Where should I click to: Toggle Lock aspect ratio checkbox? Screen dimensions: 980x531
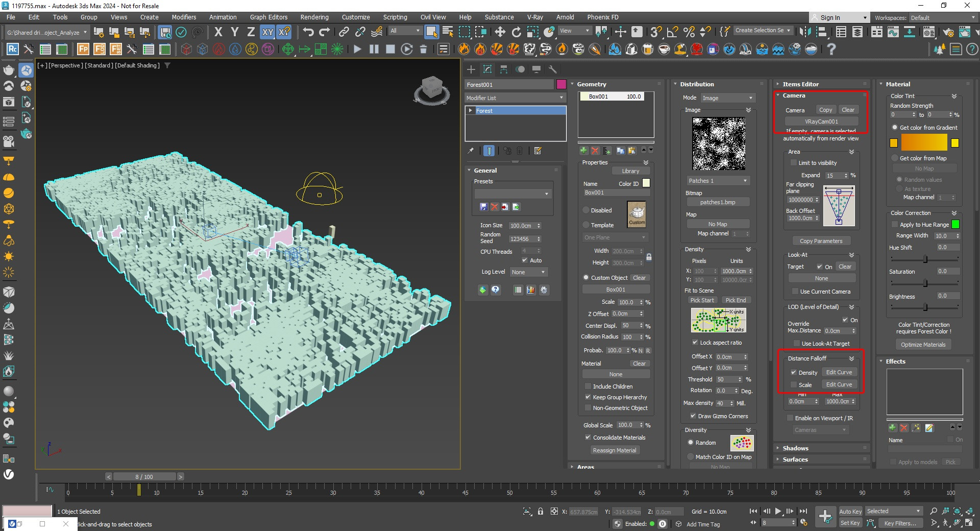click(x=695, y=343)
